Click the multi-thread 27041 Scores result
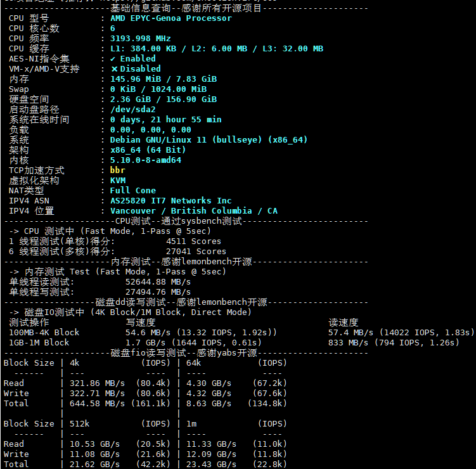The height and width of the screenshot is (469, 476). pos(196,251)
